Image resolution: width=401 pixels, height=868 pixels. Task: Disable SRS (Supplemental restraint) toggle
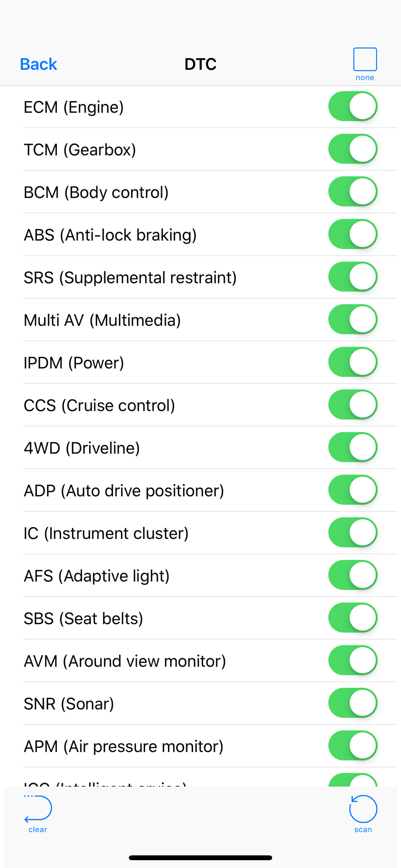click(353, 277)
